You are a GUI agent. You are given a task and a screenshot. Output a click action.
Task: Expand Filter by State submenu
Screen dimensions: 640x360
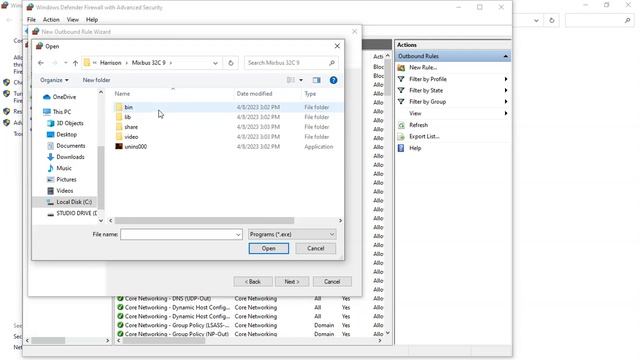point(506,90)
